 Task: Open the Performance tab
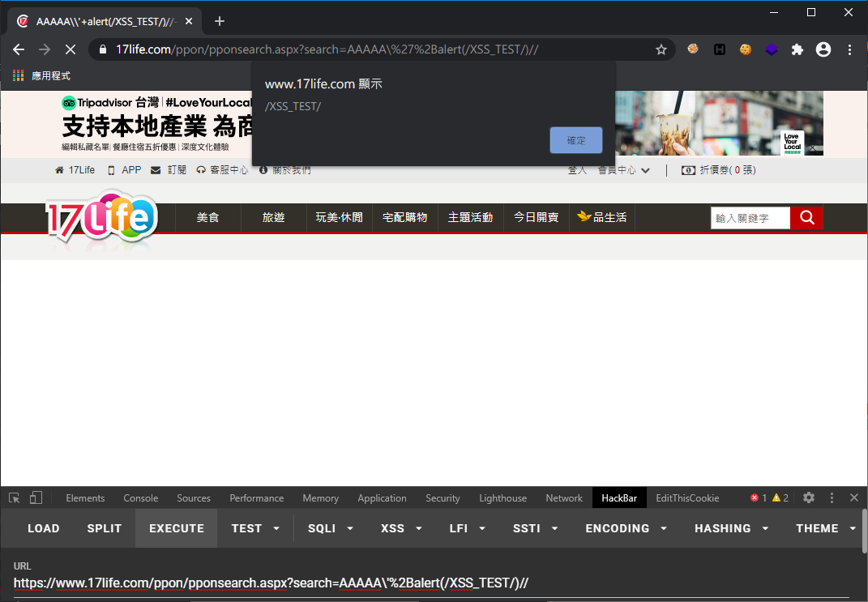pos(256,498)
